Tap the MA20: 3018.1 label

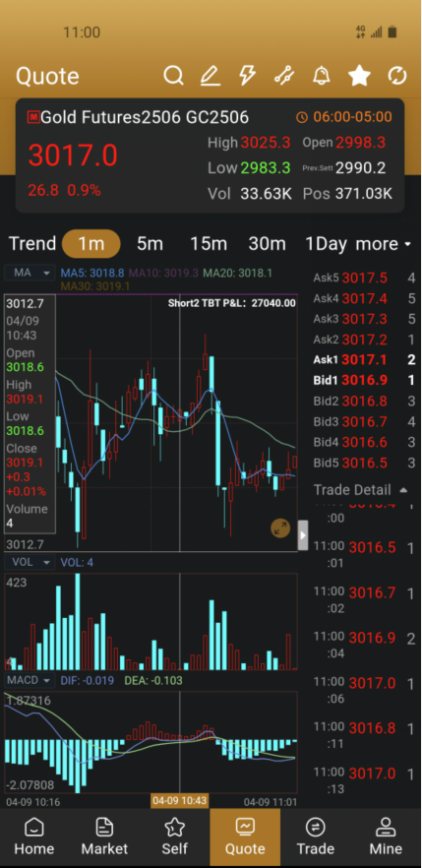coord(237,273)
